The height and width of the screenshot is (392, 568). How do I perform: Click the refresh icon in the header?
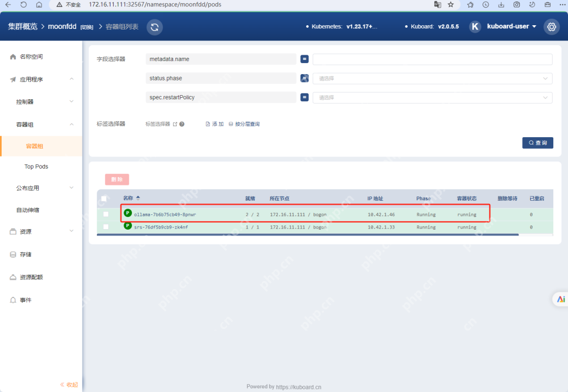(154, 26)
